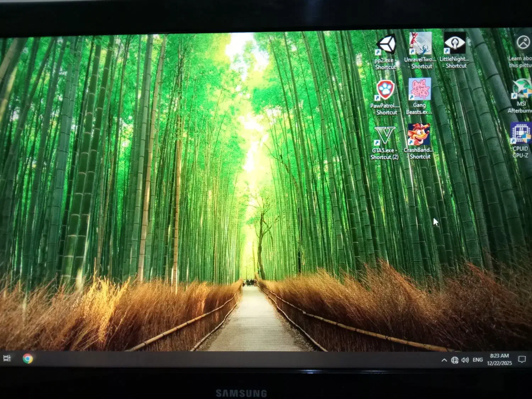This screenshot has height=399, width=532.
Task: Switch input language via ENG indicator
Action: (x=478, y=360)
